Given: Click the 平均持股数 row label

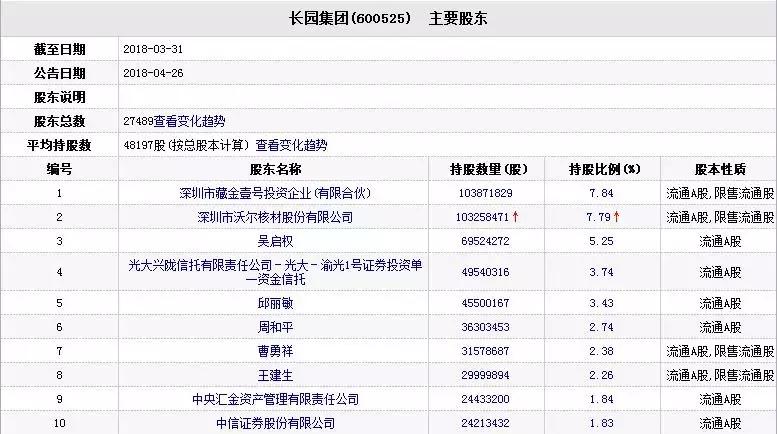Looking at the screenshot, I should pyautogui.click(x=59, y=145).
